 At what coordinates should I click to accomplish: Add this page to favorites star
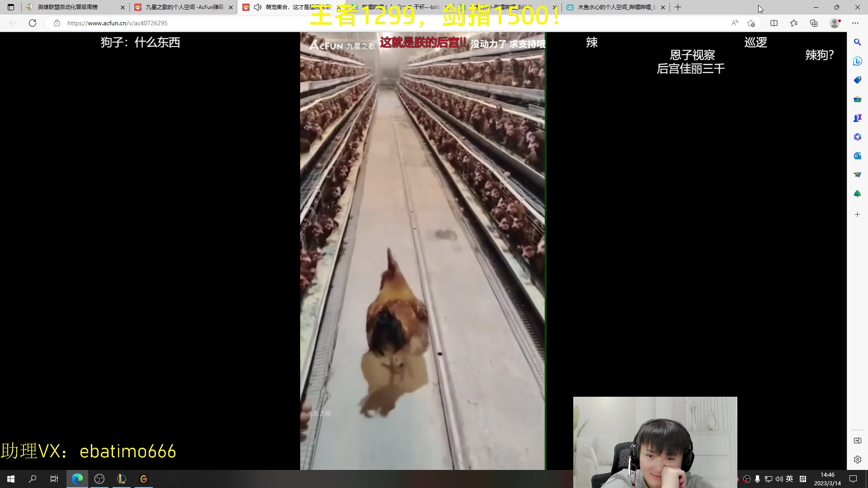751,23
